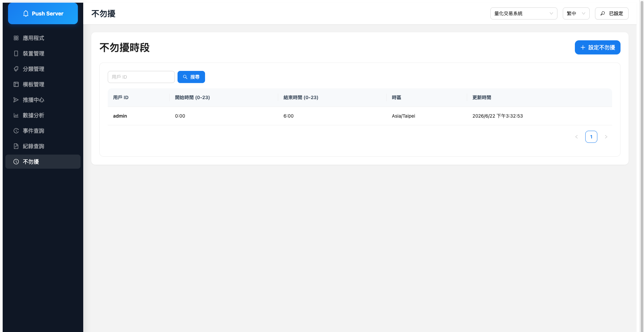Go to previous page arrow
The image size is (644, 332).
(576, 137)
